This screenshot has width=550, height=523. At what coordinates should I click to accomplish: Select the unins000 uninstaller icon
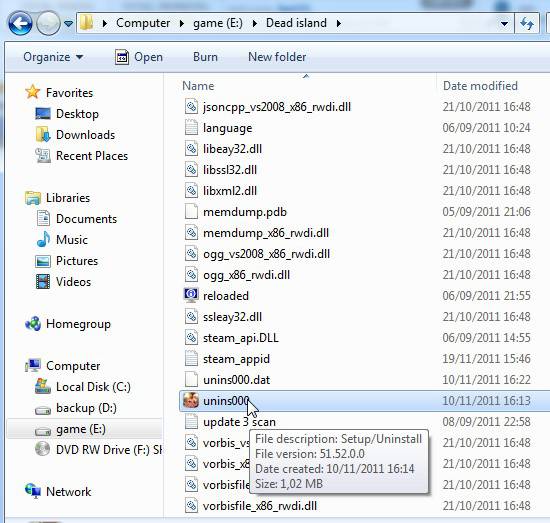[191, 401]
